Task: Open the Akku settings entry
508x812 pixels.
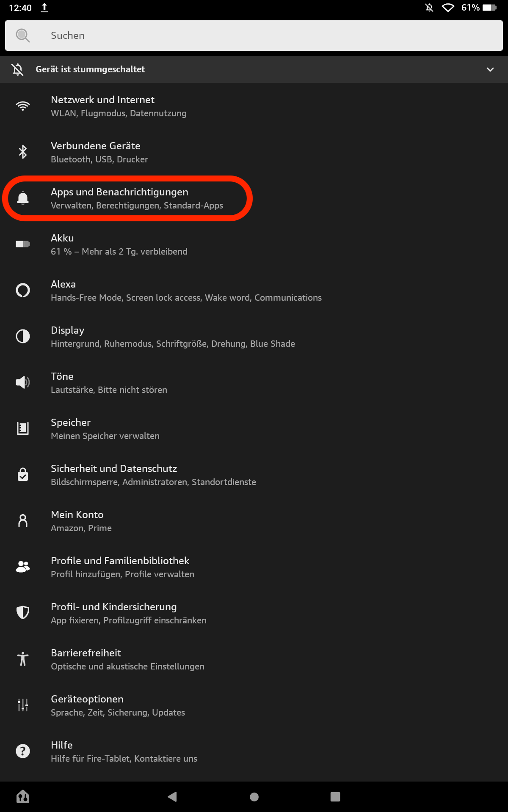Action: (x=119, y=244)
